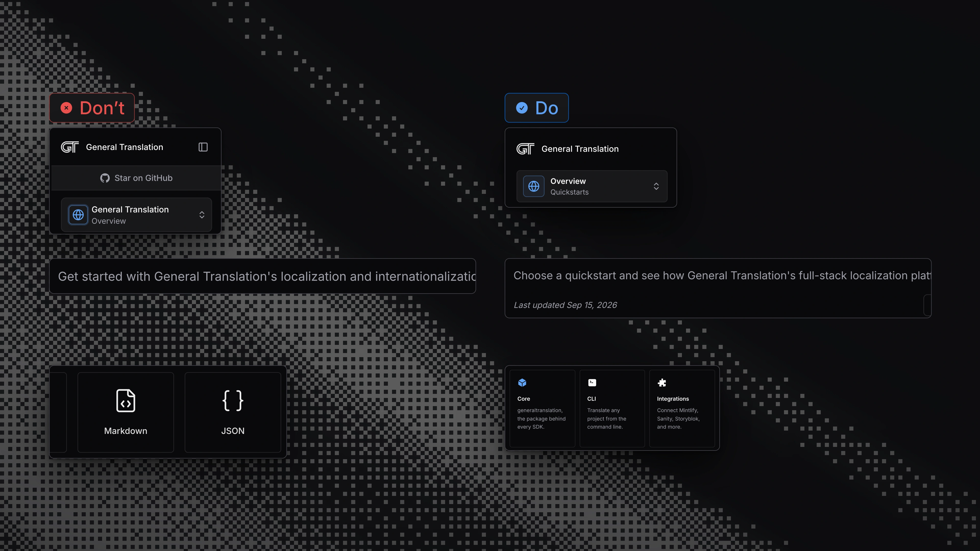Open the Markdown card
The height and width of the screenshot is (551, 980).
(126, 412)
